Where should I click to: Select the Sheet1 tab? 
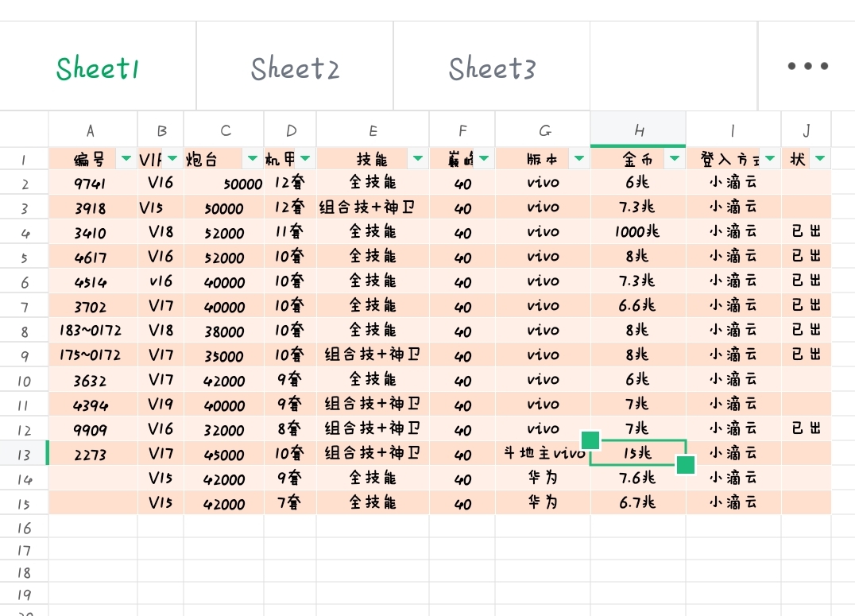98,68
